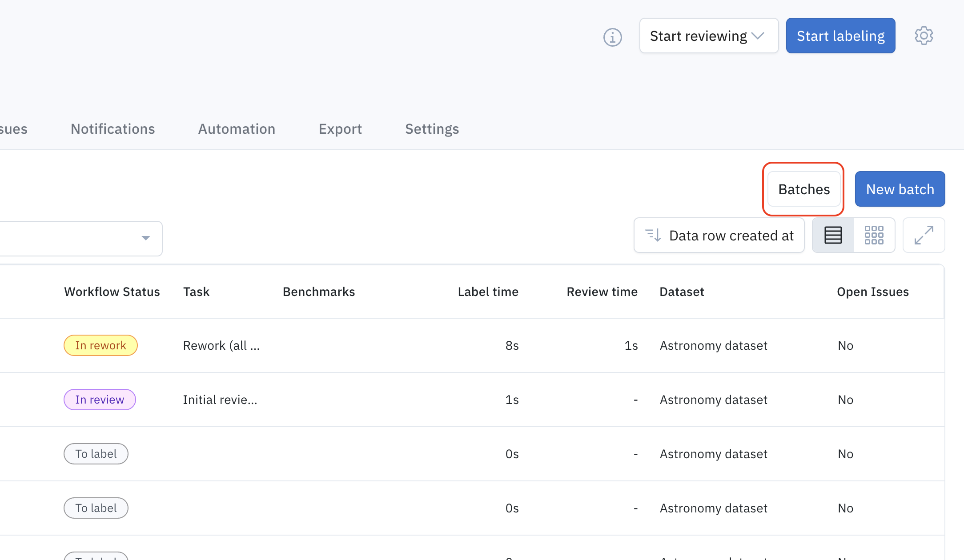964x560 pixels.
Task: Expand table to full screen
Action: click(924, 235)
